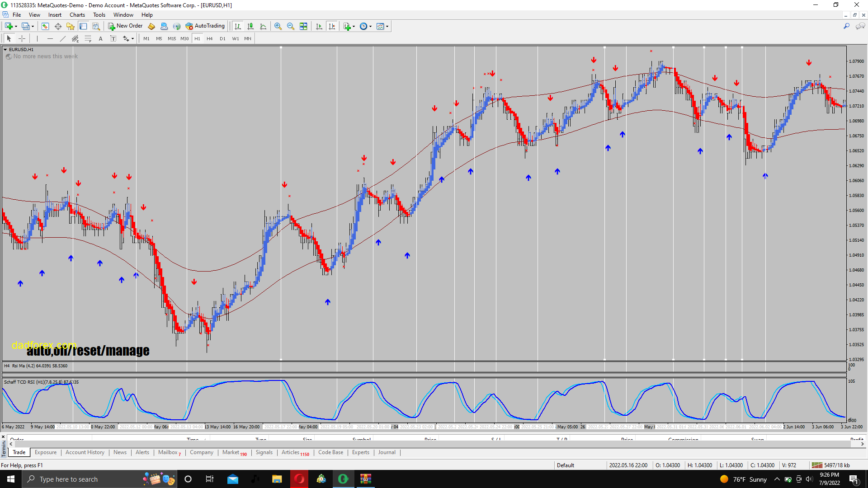Select the crosshair tool
The image size is (868, 488).
click(22, 39)
